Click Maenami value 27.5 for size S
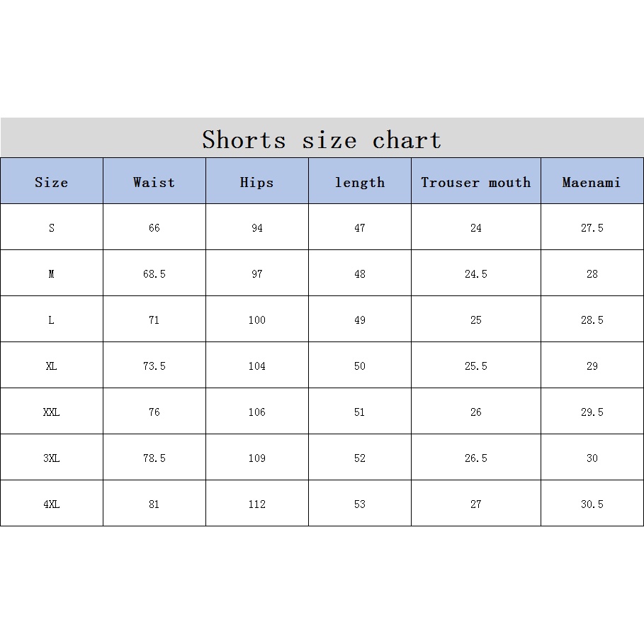 pos(592,228)
